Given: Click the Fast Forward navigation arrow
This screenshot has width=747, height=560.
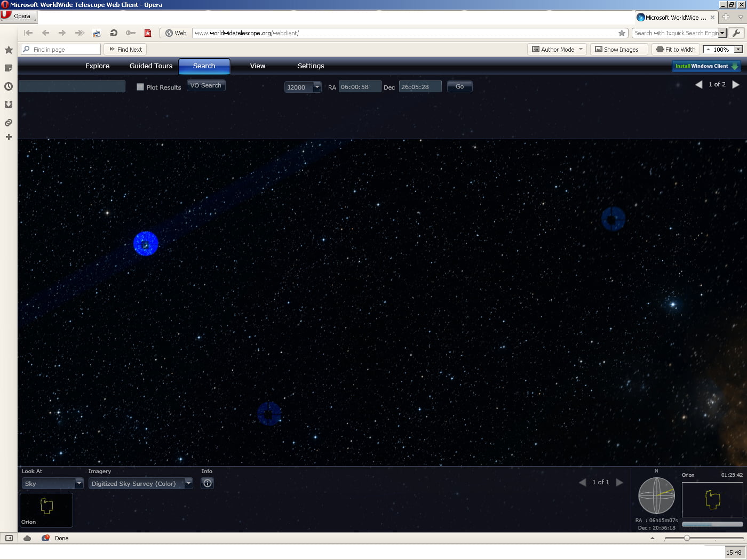Looking at the screenshot, I should point(80,33).
